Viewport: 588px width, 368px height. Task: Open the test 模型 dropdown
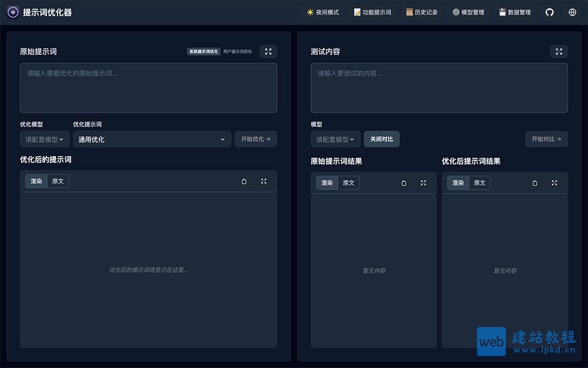tap(335, 140)
